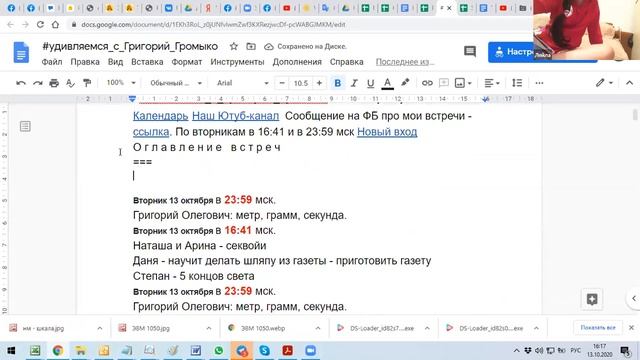
Task: Expand the download options for 38М 1050.jpg
Action: coord(209,328)
